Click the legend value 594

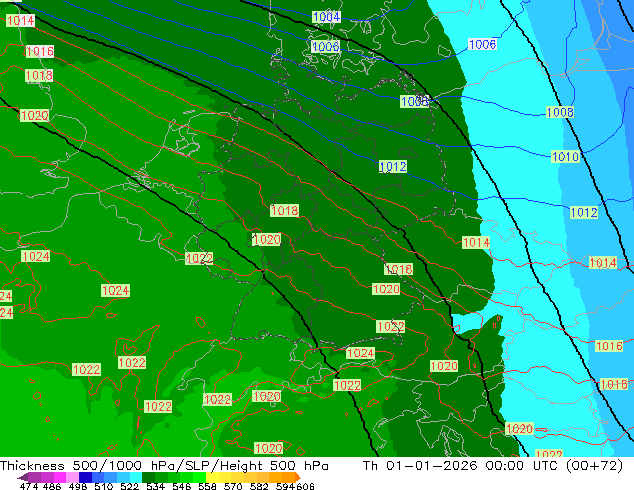click(x=285, y=486)
